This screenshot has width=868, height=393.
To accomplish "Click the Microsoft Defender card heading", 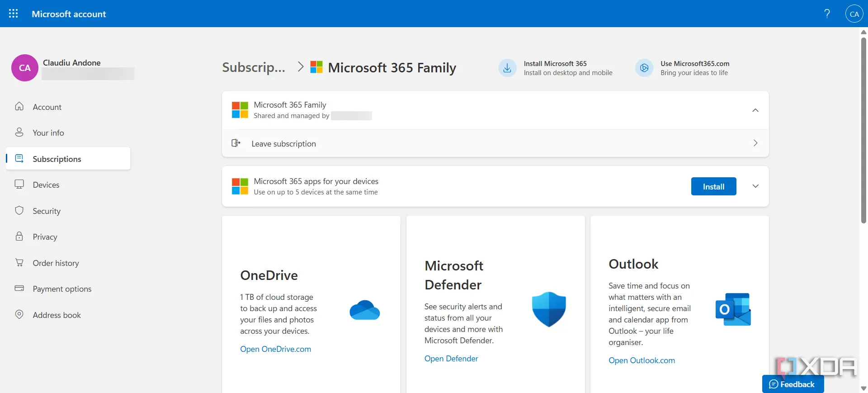I will (x=454, y=275).
